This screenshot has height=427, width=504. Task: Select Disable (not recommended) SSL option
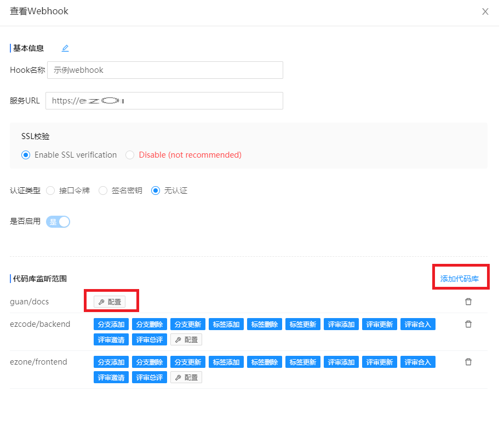click(129, 155)
